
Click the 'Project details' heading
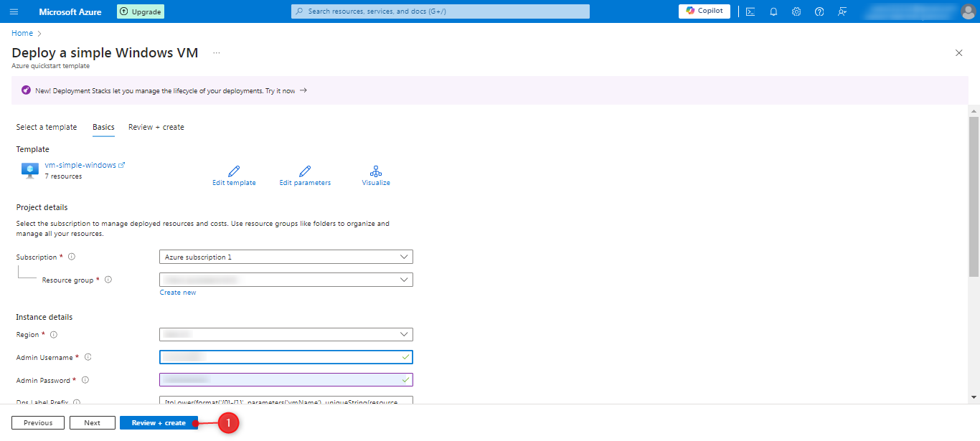pyautogui.click(x=42, y=207)
